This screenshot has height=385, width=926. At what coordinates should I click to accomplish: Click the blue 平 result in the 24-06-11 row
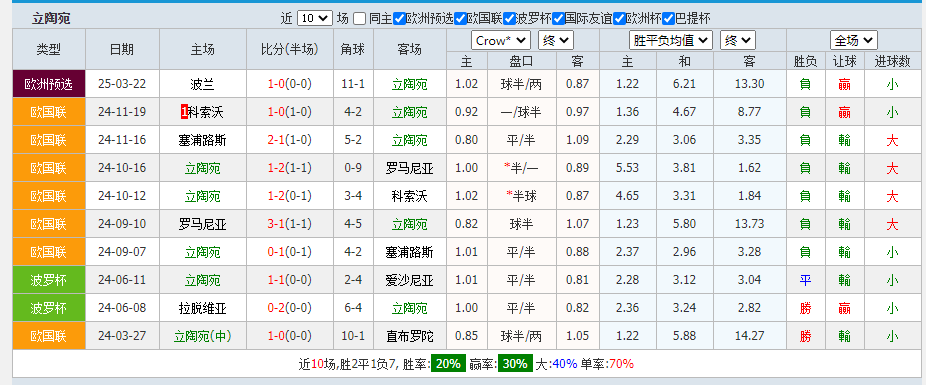point(805,280)
